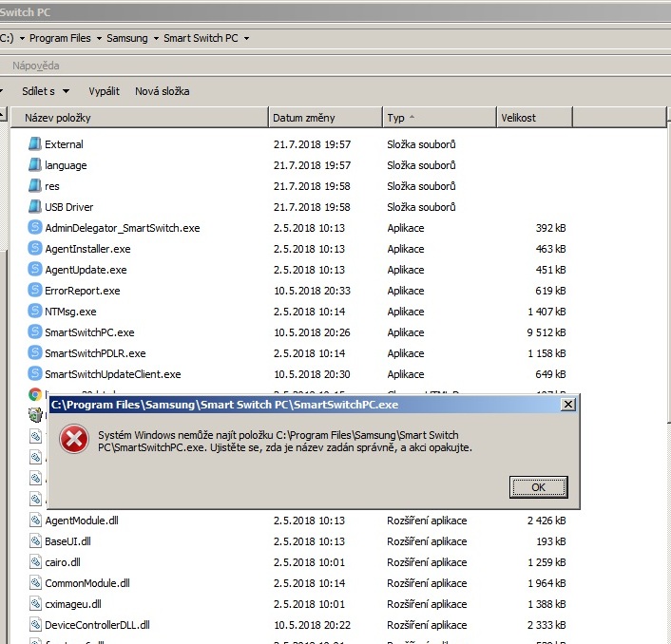Click the SmartSwitchUpdateClient.exe app icon
This screenshot has width=671, height=644.
tap(35, 374)
